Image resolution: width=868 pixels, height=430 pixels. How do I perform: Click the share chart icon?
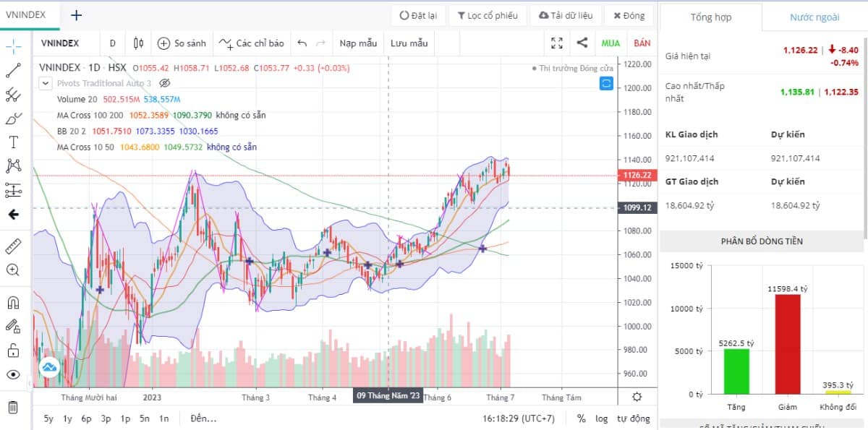point(582,43)
